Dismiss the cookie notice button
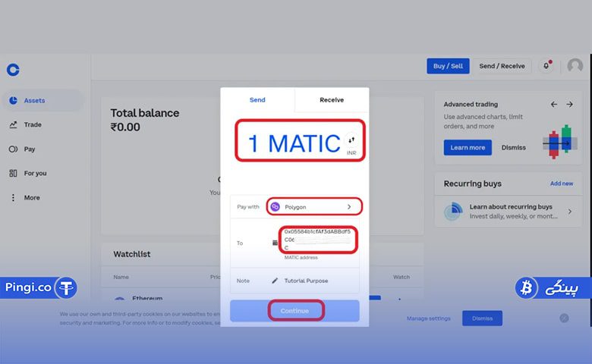592x364 pixels. click(x=482, y=318)
